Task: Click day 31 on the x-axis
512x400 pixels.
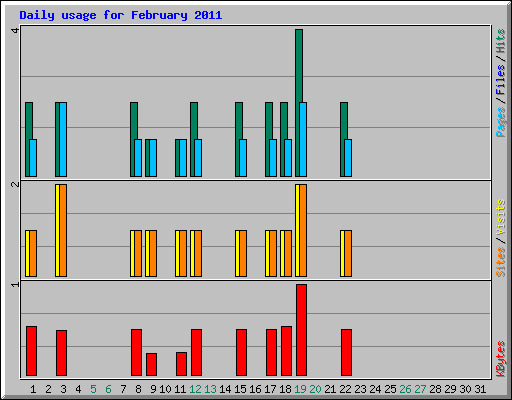Action: (x=480, y=389)
